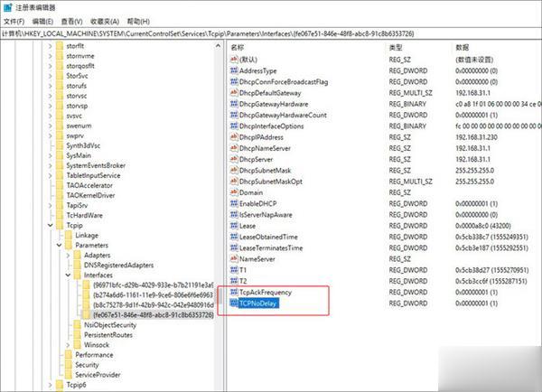Click the T1 DWORD value icon
The height and width of the screenshot is (392, 542).
pyautogui.click(x=234, y=270)
